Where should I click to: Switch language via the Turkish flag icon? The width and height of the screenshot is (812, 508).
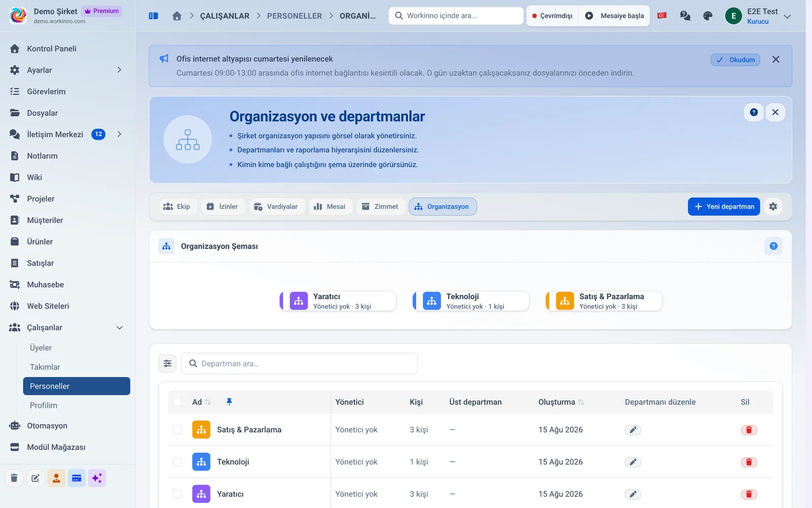click(x=662, y=16)
